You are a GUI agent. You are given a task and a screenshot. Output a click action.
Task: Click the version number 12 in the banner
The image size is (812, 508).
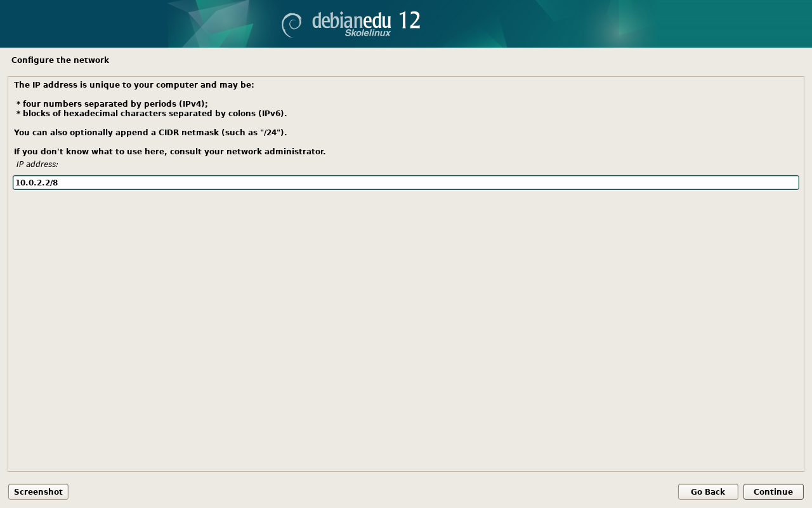(x=409, y=20)
